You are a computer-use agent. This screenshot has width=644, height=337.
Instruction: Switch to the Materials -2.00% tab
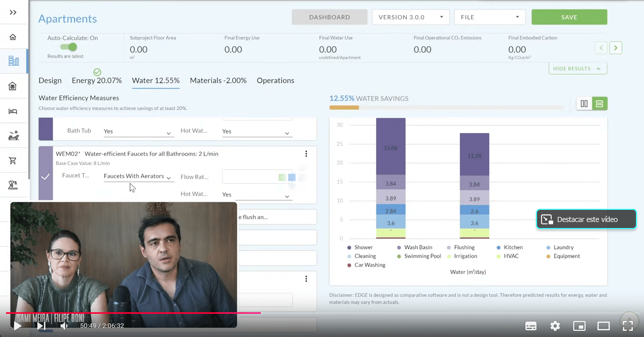218,81
